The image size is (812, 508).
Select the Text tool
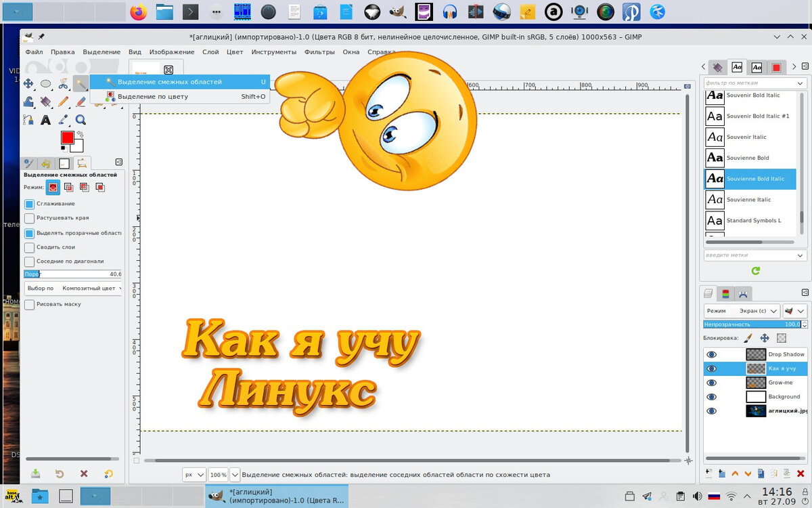tap(45, 120)
